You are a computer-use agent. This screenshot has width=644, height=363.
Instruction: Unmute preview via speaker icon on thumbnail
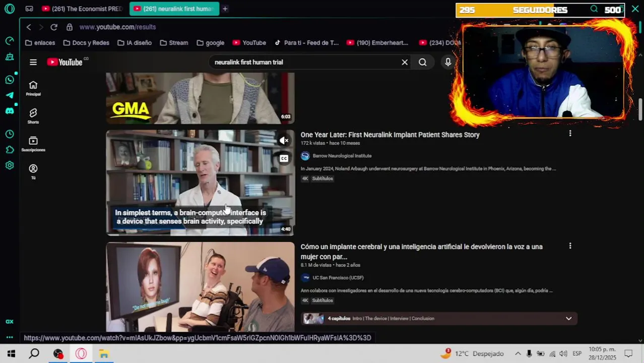284,141
